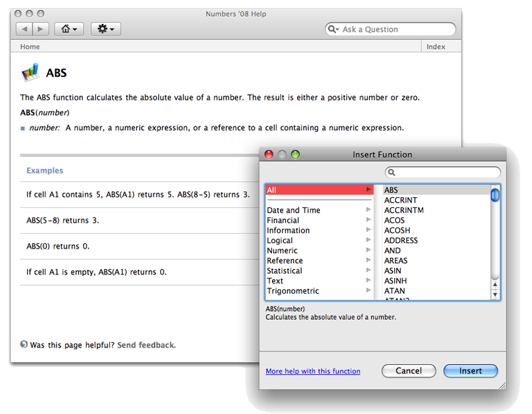
Task: Click the scroll down arrow of function list
Action: (495, 294)
